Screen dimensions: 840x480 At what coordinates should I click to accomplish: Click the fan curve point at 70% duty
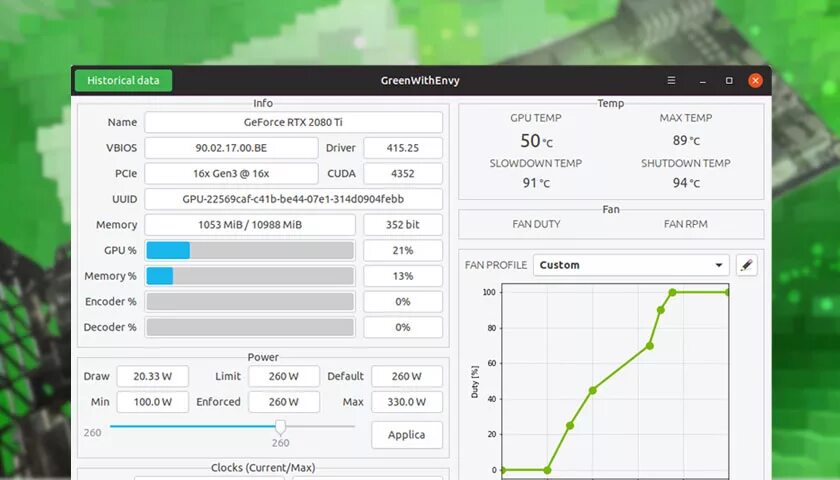[x=650, y=346]
